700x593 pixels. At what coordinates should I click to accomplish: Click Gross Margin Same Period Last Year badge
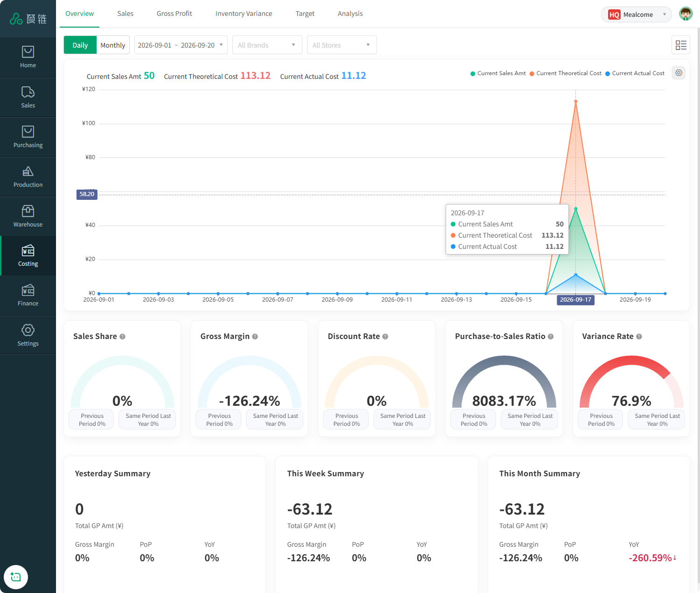[x=275, y=419]
